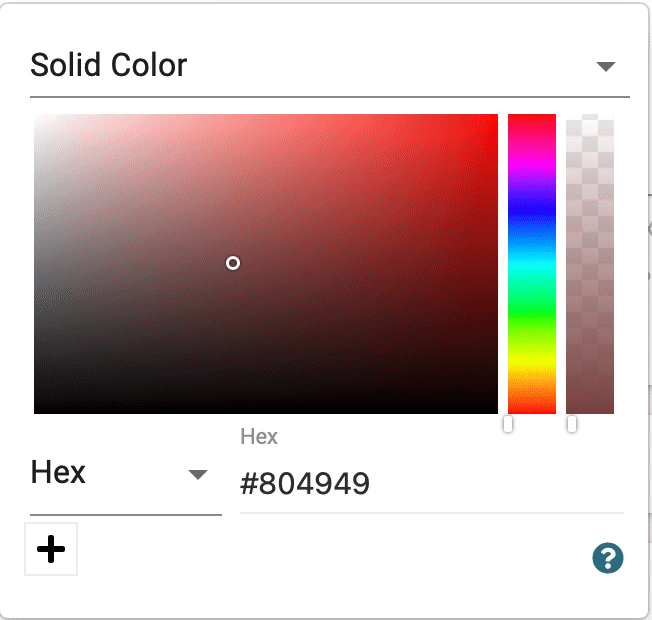Pick cyan on the hue strip
This screenshot has height=620, width=652.
point(532,264)
